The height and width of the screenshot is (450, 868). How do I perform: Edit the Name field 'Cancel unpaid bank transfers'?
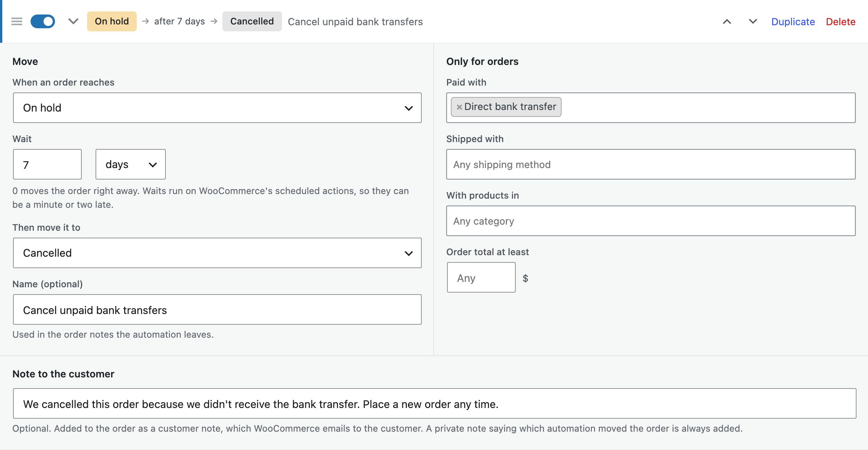tap(217, 309)
